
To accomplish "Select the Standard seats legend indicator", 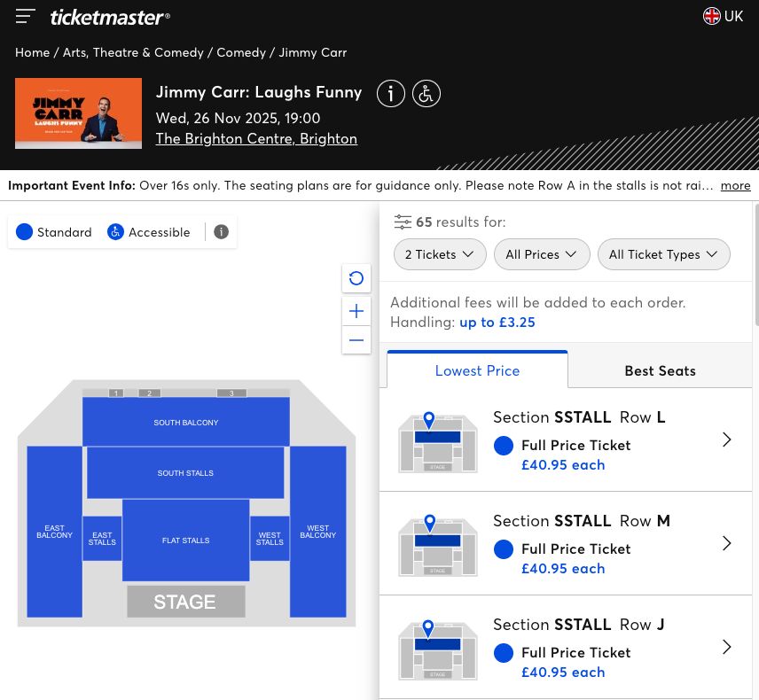I will coord(25,231).
